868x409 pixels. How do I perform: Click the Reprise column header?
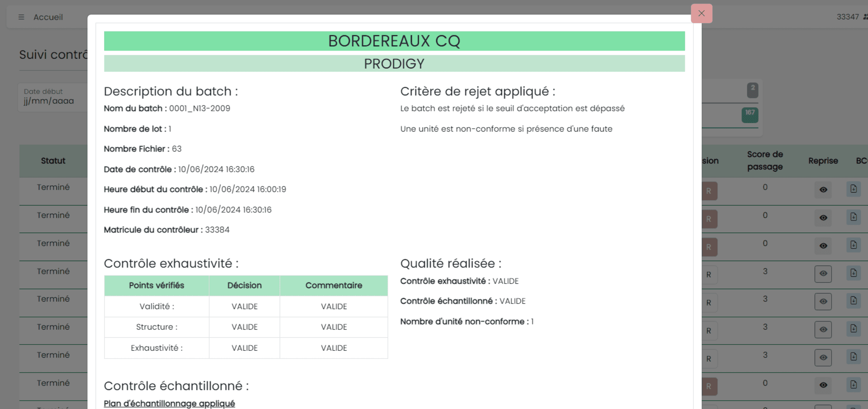pyautogui.click(x=822, y=160)
